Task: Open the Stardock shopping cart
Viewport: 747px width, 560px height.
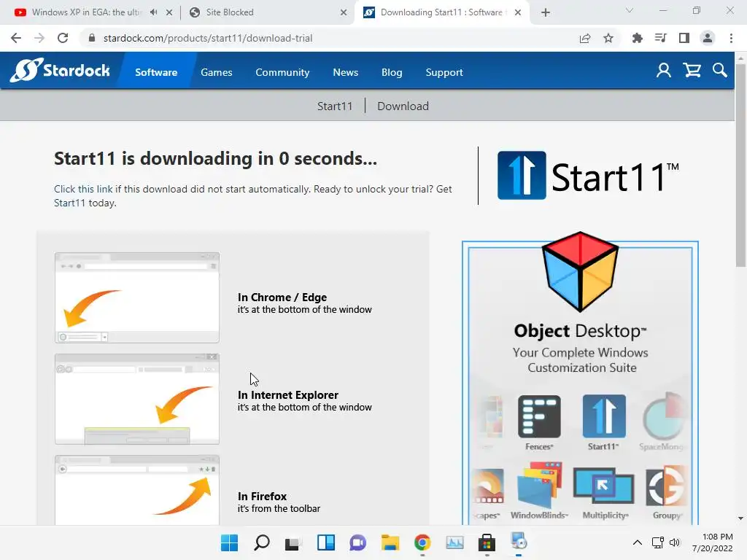Action: click(x=692, y=71)
